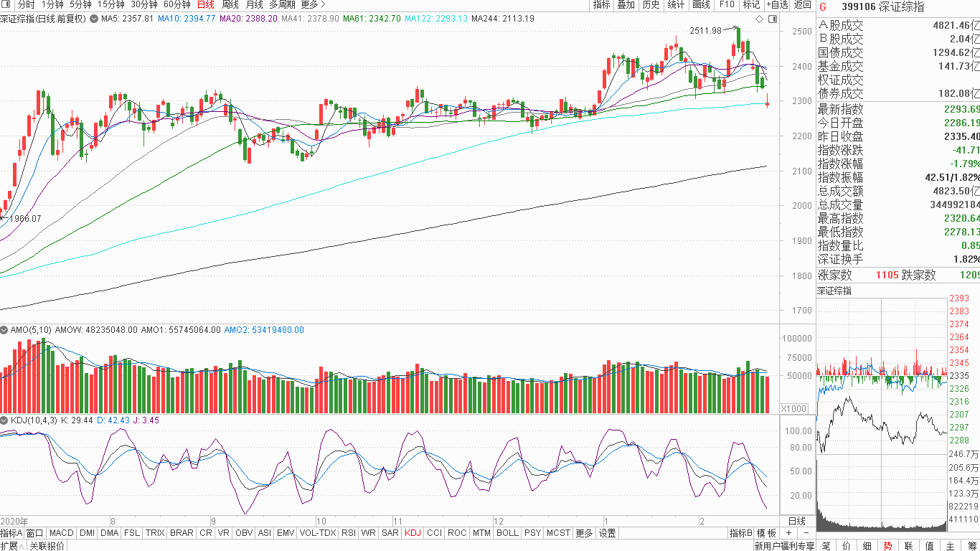Select the KDJ indicator tab

click(x=413, y=533)
